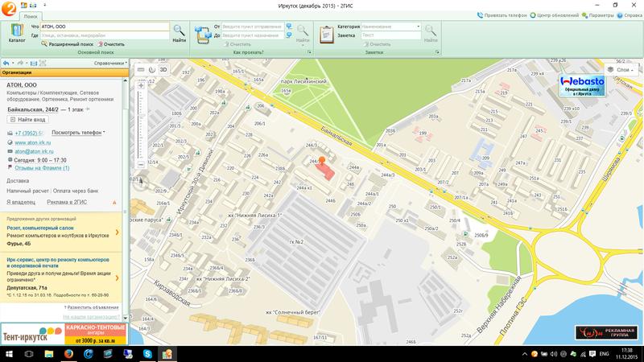Open Firefox from the taskbar
The width and height of the screenshot is (644, 362).
pyautogui.click(x=68, y=354)
